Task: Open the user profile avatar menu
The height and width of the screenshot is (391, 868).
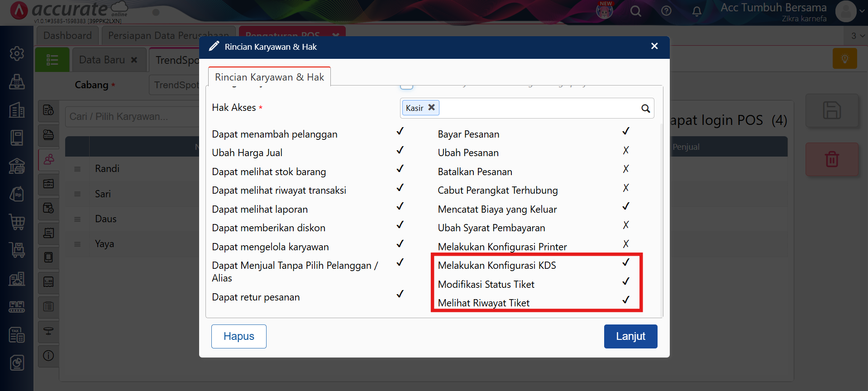Action: [x=846, y=11]
